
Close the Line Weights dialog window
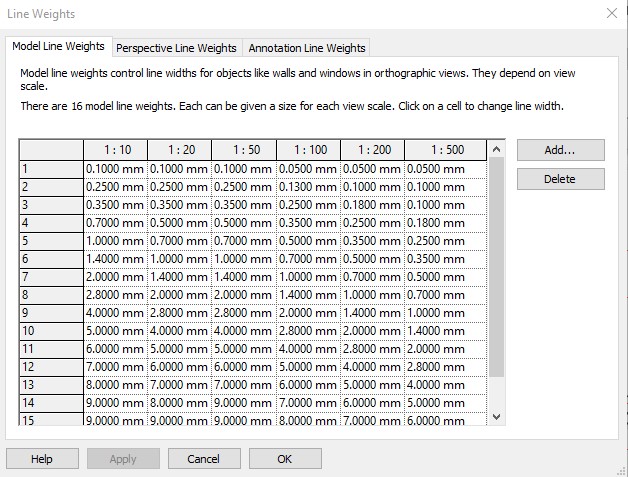(x=612, y=13)
